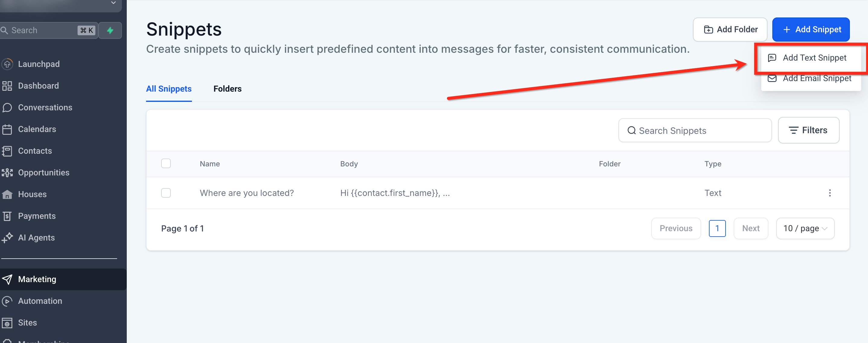The width and height of the screenshot is (868, 343).
Task: Expand the account switcher chevron at top
Action: pyautogui.click(x=113, y=3)
